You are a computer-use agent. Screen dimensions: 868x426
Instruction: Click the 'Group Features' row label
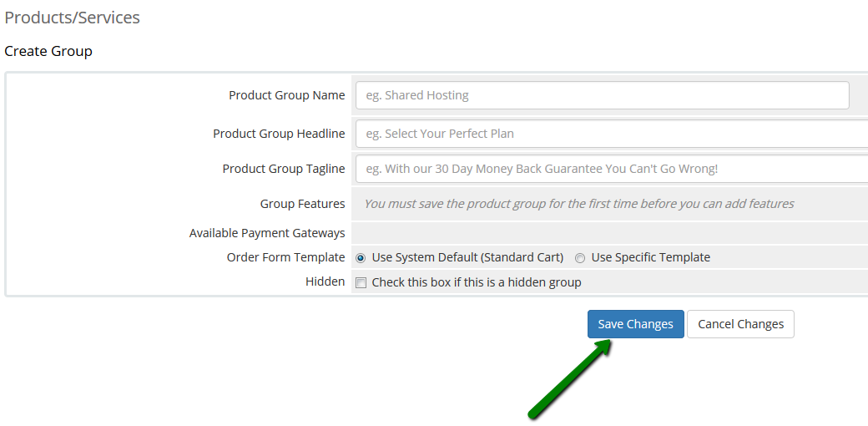pyautogui.click(x=302, y=204)
